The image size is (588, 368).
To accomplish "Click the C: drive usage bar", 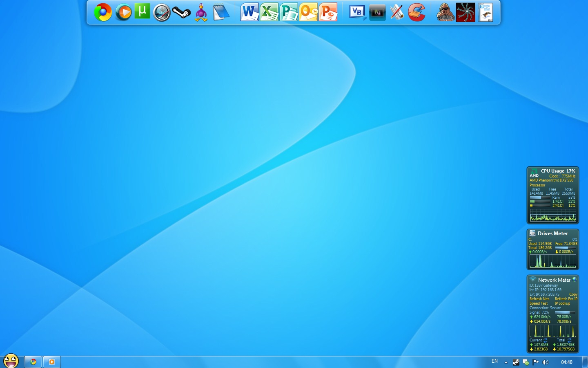I will (x=566, y=248).
